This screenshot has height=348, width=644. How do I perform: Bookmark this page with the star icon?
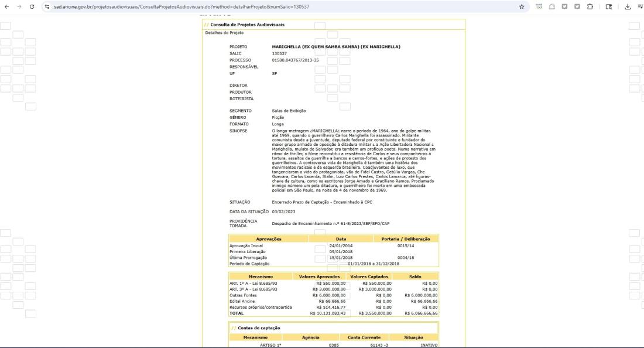tap(522, 6)
